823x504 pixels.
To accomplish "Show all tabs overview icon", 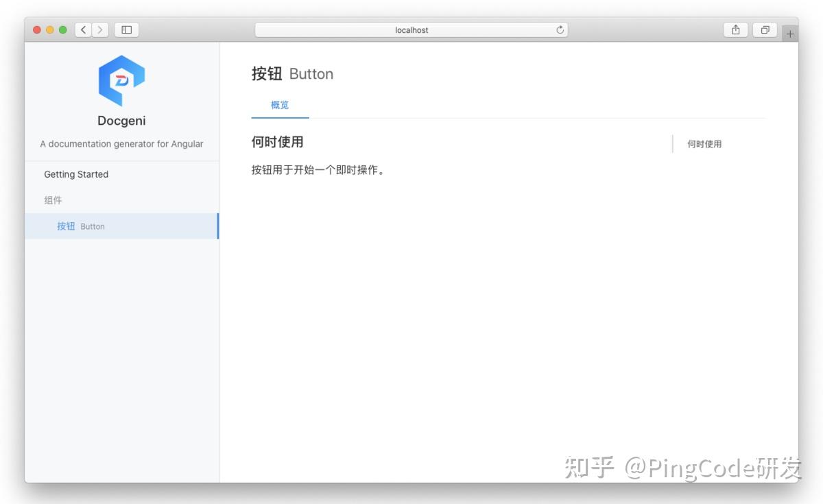I will [x=765, y=29].
